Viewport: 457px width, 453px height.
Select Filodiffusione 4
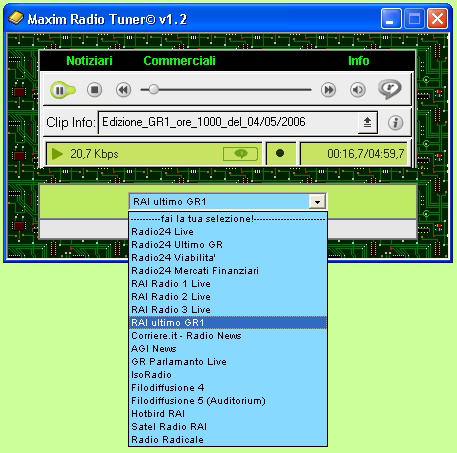[228, 388]
